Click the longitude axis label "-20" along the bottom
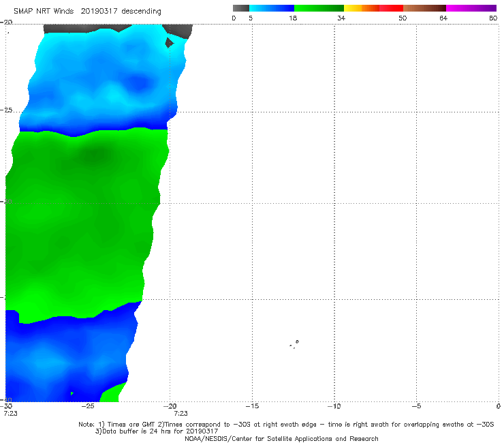The width and height of the screenshot is (504, 443). [x=170, y=406]
